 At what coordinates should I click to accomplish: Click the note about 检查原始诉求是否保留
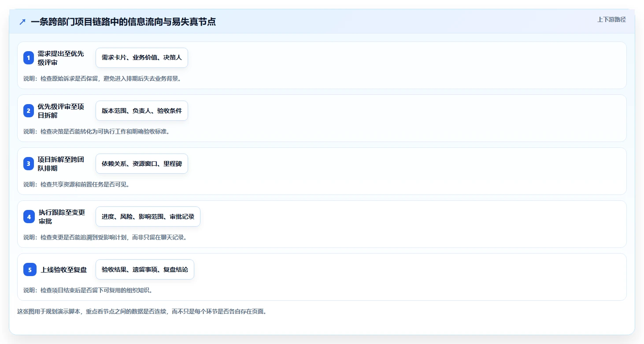(102, 79)
